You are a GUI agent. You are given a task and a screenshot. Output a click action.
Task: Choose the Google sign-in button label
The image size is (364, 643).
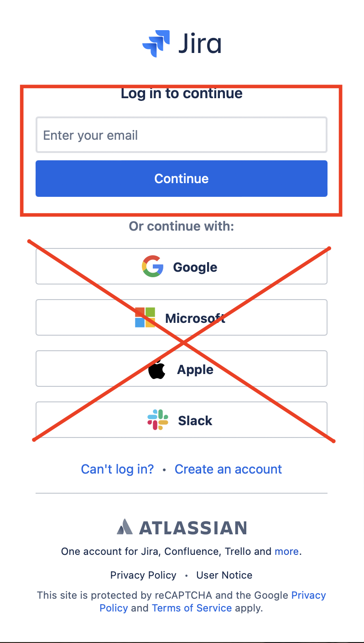[x=195, y=267]
